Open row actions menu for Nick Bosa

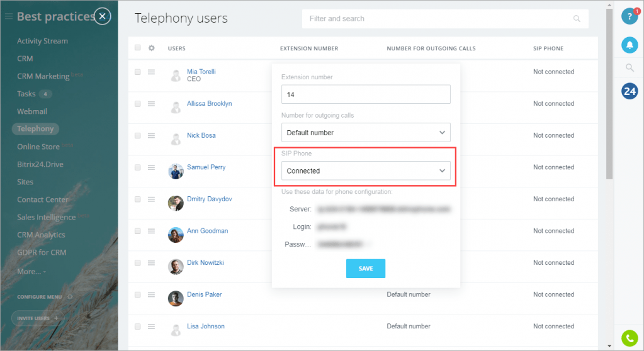[151, 135]
